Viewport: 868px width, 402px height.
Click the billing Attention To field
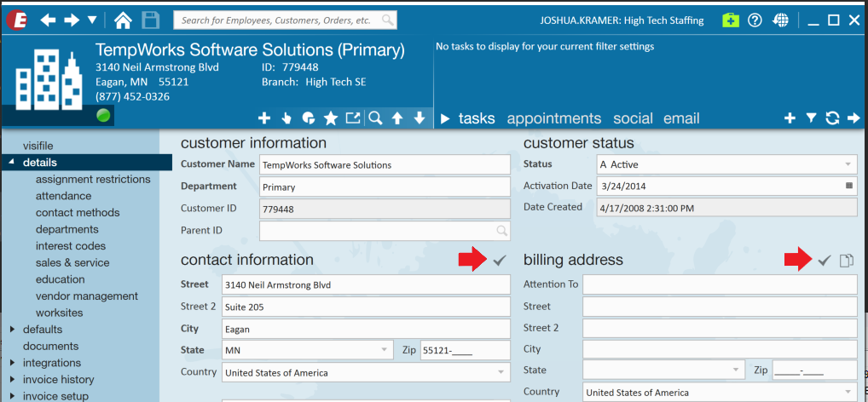[x=720, y=284]
